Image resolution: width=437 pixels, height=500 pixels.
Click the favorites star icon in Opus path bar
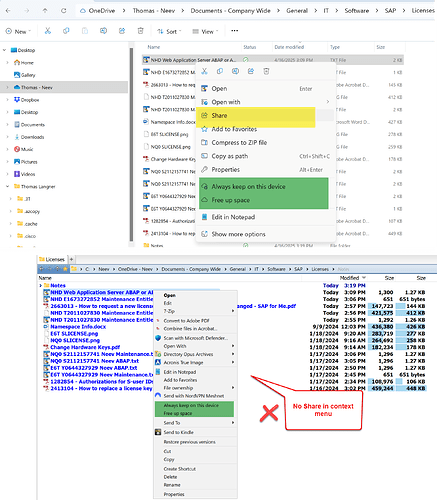tap(65, 269)
